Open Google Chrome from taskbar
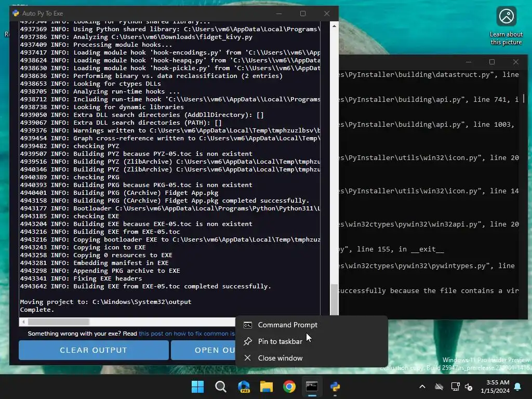 [289, 387]
